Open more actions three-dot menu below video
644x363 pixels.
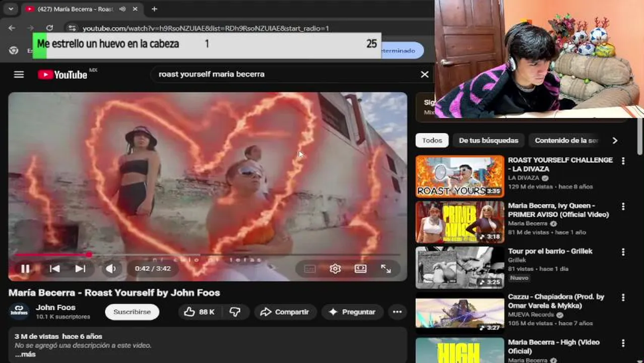[x=397, y=312]
